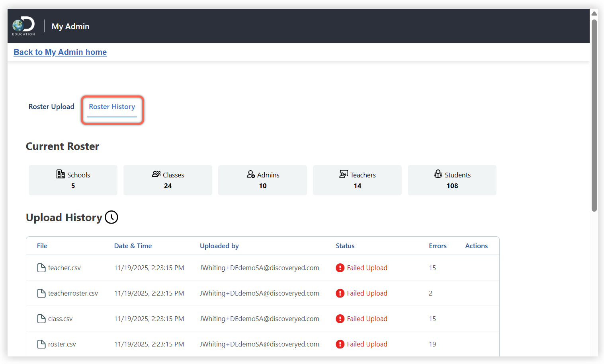Click the teacherroster.csv failed upload error icon
This screenshot has width=604, height=364.
[x=340, y=293]
